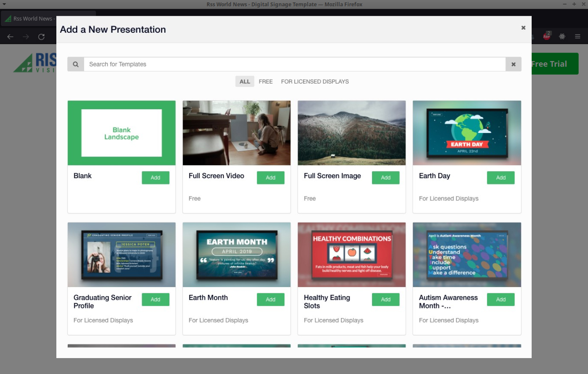Add the Healthy Eating Slots template
The image size is (588, 374).
pos(386,300)
